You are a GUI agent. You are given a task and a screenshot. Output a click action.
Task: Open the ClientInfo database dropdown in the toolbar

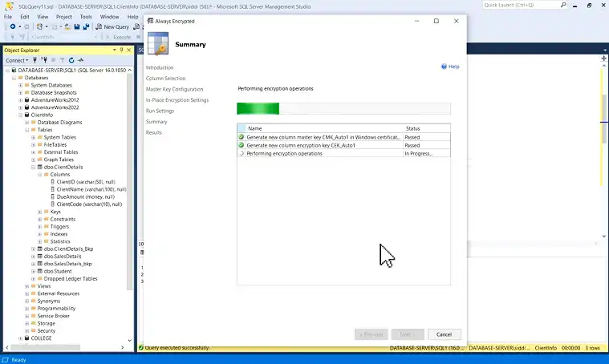(64, 37)
